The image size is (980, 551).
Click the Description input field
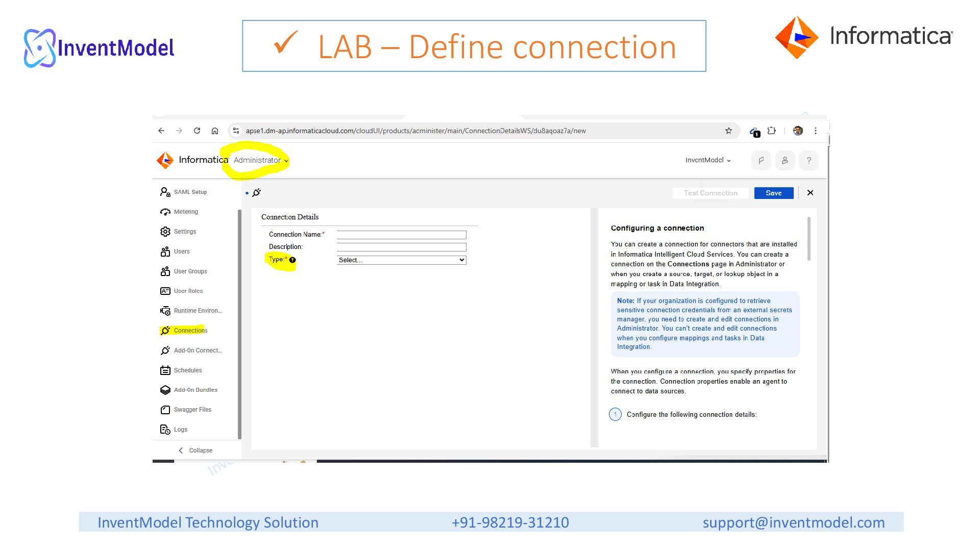point(401,247)
